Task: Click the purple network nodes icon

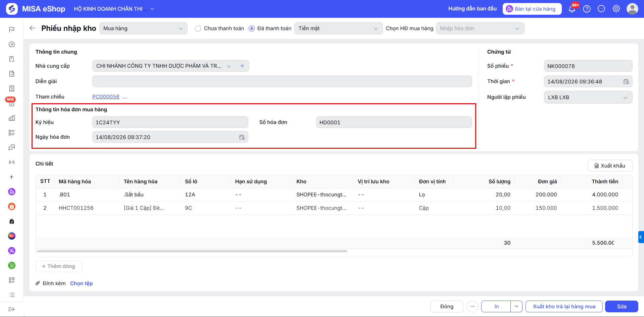Action: tap(12, 251)
